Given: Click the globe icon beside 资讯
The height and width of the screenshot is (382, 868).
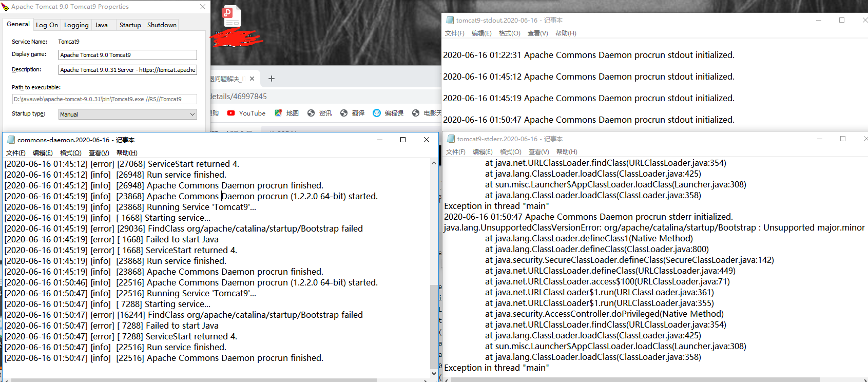Looking at the screenshot, I should (311, 113).
